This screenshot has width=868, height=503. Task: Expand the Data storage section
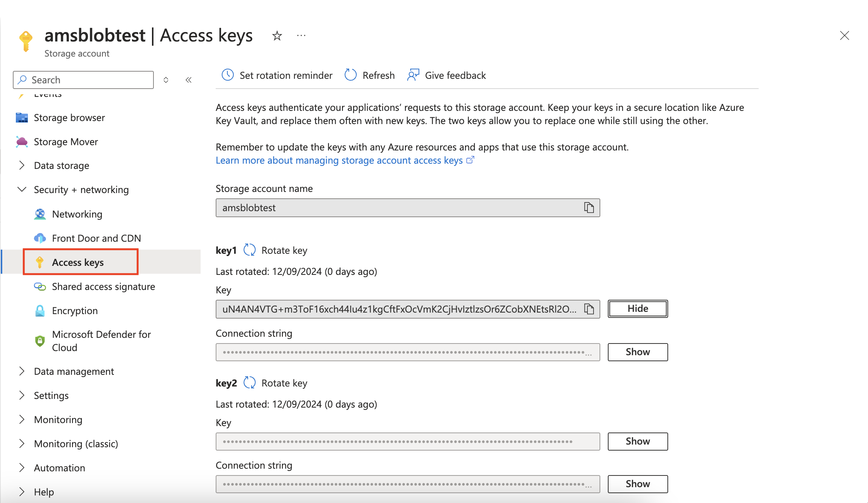tap(22, 166)
